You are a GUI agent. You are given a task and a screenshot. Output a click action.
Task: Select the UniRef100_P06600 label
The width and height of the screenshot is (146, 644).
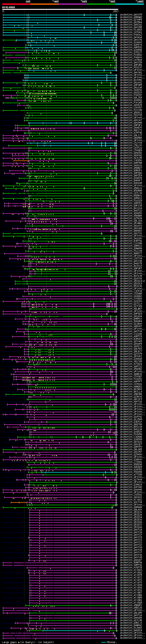point(131,58)
